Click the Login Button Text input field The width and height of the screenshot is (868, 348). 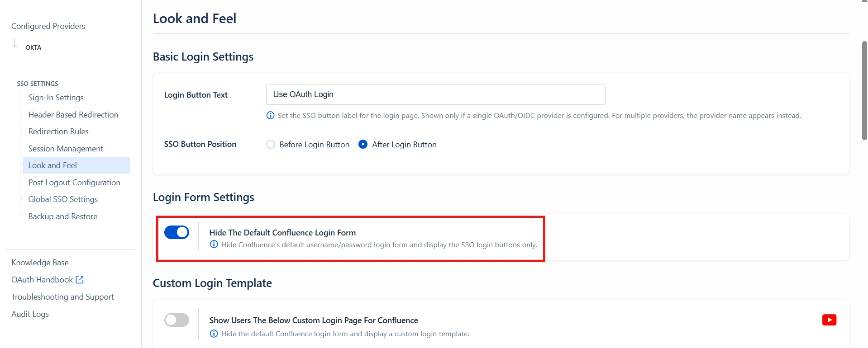(435, 94)
